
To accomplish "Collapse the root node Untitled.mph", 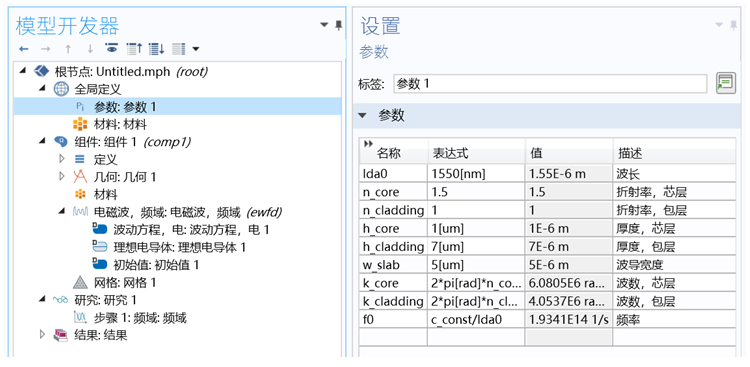I will [22, 71].
